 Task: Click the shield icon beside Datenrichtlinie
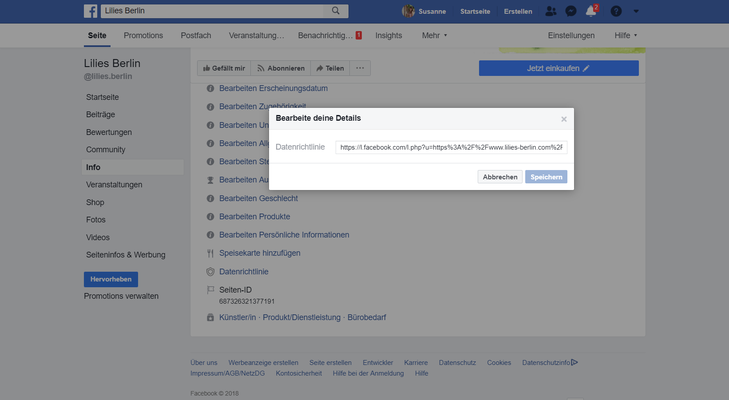(x=210, y=272)
